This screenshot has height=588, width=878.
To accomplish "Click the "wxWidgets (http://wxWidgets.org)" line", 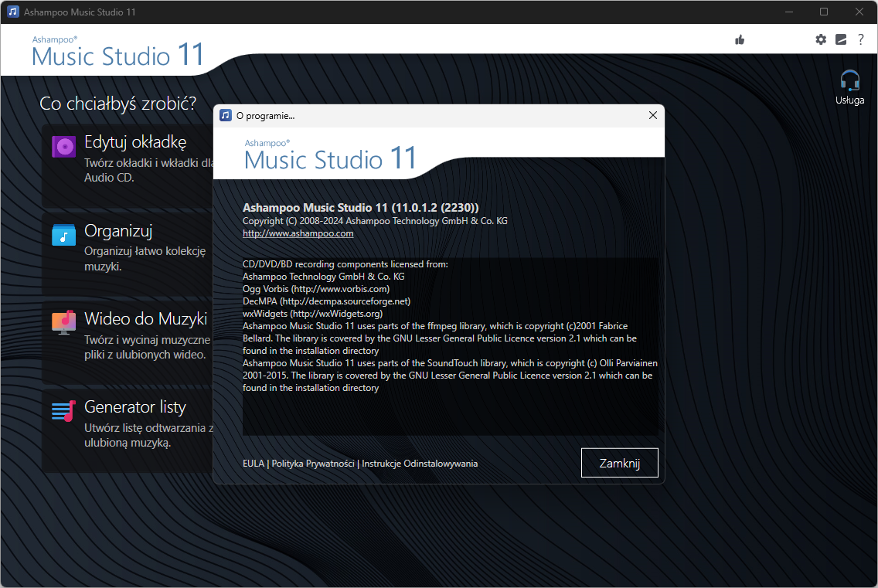I will point(312,314).
